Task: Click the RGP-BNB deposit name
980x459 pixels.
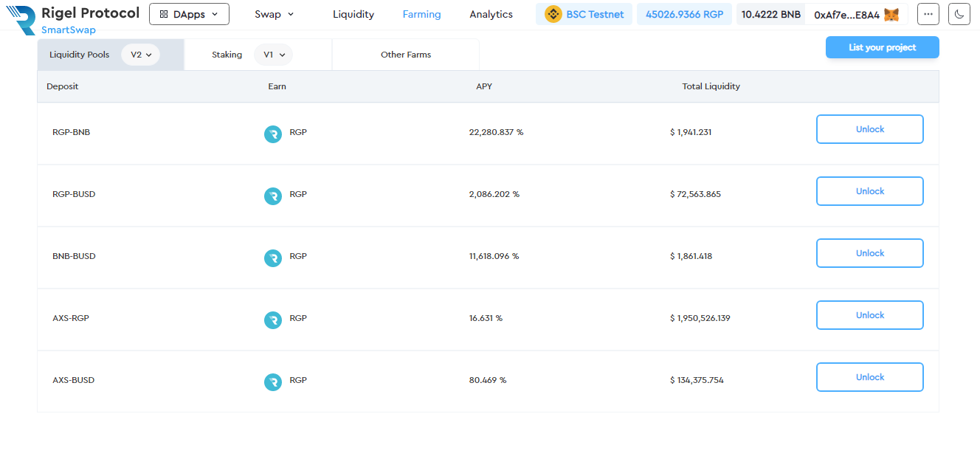Action: [x=72, y=132]
